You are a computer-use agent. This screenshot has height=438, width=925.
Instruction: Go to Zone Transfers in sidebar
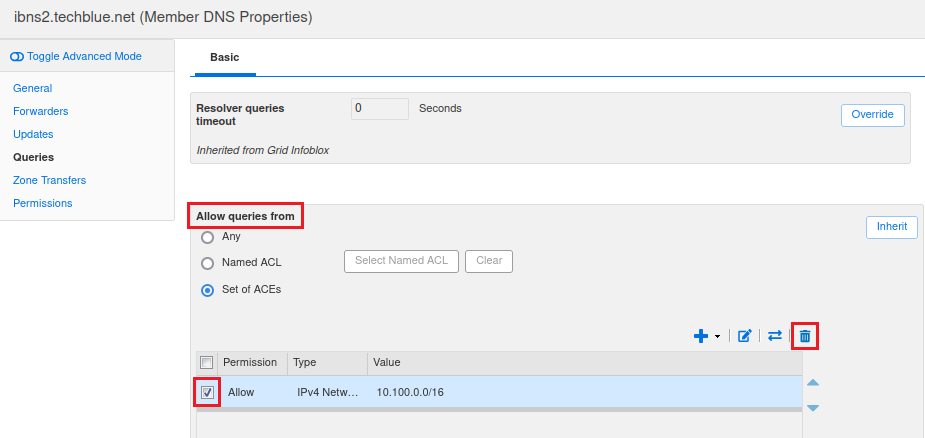49,180
